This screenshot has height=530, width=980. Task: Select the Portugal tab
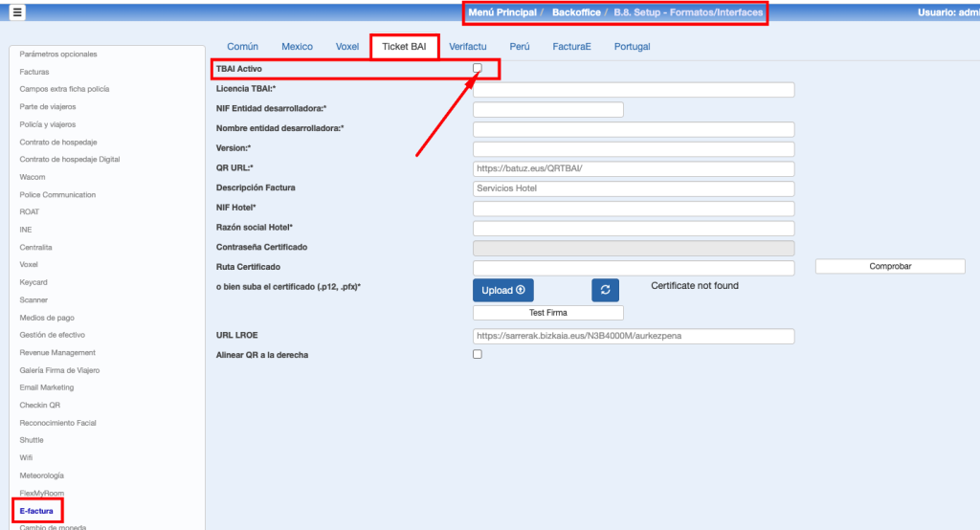pyautogui.click(x=632, y=46)
